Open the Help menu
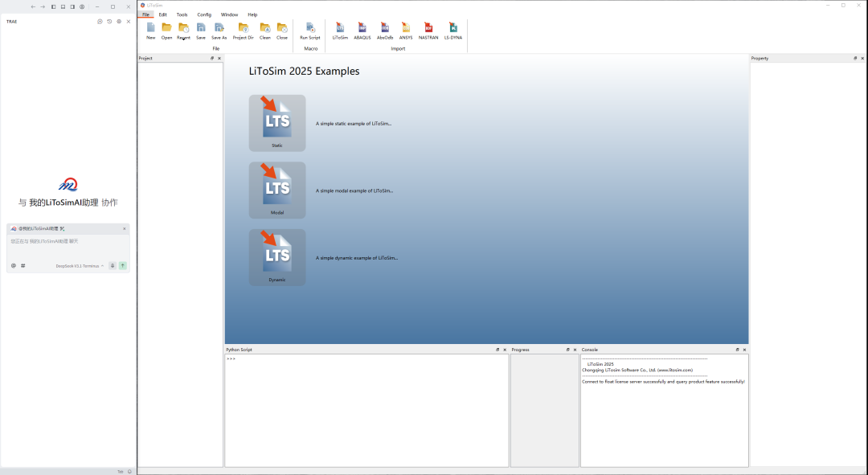Viewport: 868px width, 475px height. 252,14
